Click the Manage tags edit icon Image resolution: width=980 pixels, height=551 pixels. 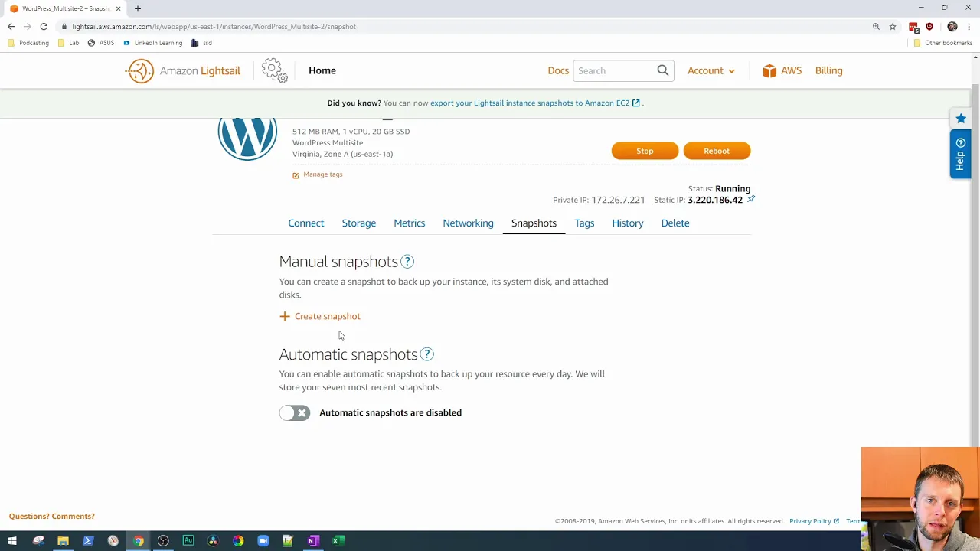tap(296, 175)
